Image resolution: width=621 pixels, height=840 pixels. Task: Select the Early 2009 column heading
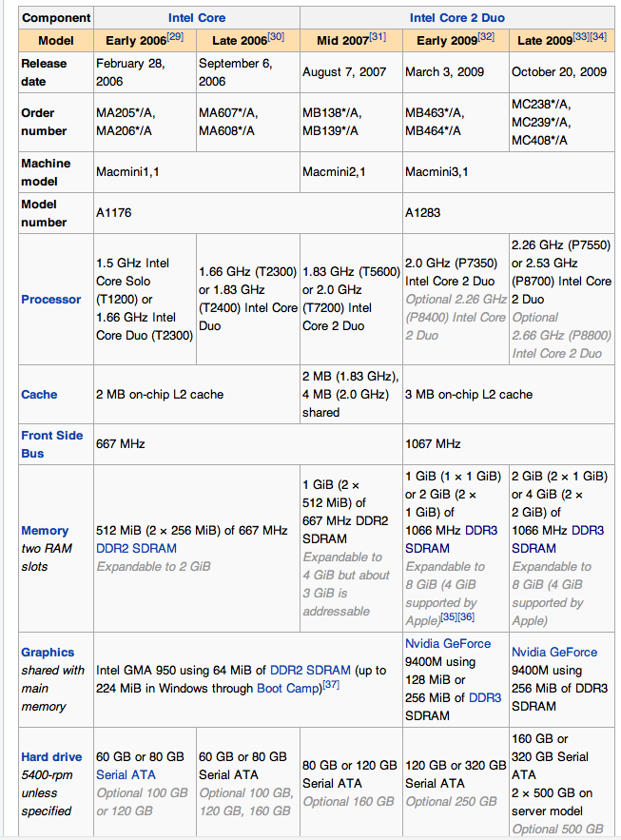pos(456,41)
